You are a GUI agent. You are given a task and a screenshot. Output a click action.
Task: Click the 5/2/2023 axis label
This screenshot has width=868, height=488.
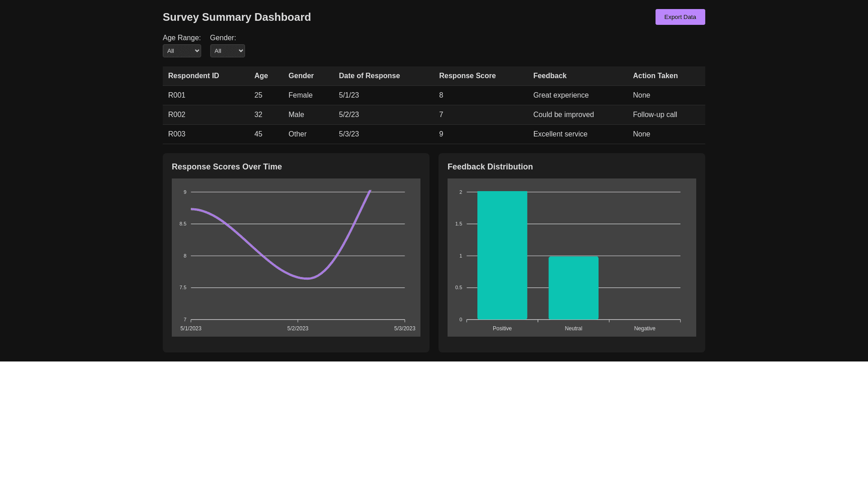pyautogui.click(x=297, y=328)
